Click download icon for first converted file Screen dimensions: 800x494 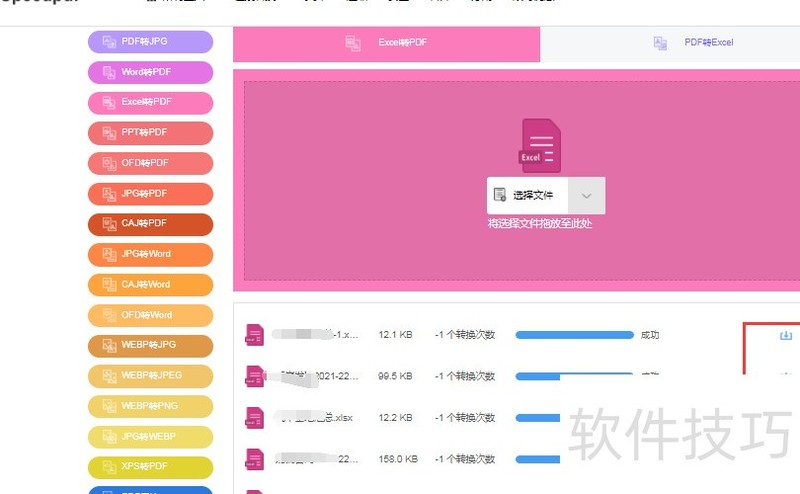coord(785,335)
